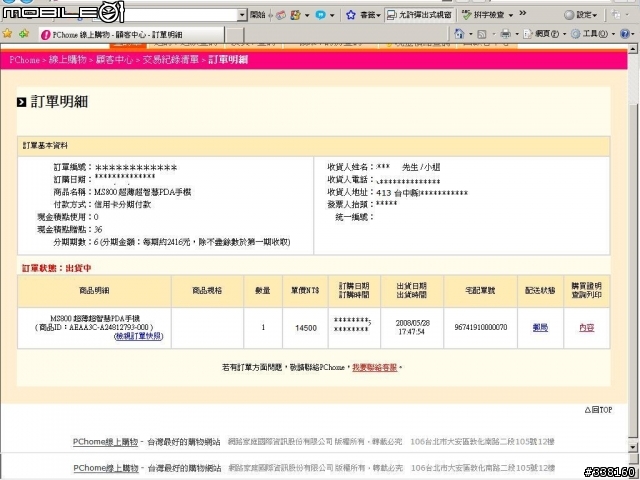Expand the Help button dropdown arrow
Screen dimensions: 640x480
pos(634,34)
